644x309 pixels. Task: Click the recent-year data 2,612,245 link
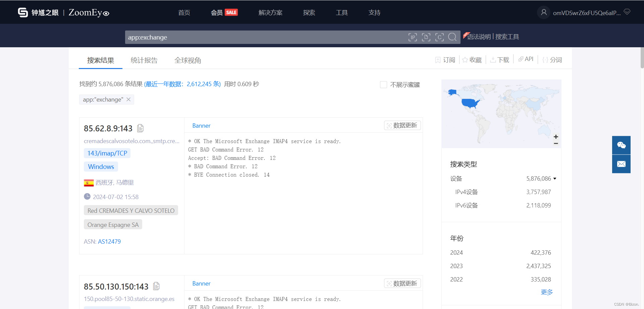click(x=182, y=84)
